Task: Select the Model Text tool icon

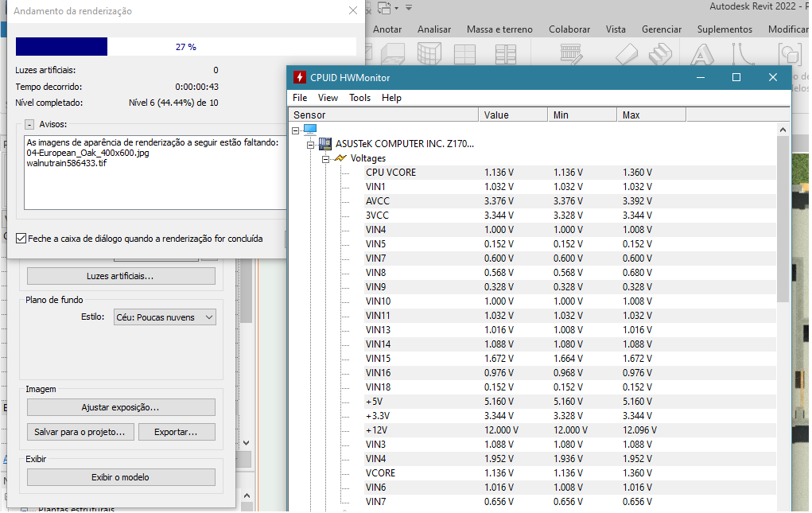Action: tap(701, 54)
